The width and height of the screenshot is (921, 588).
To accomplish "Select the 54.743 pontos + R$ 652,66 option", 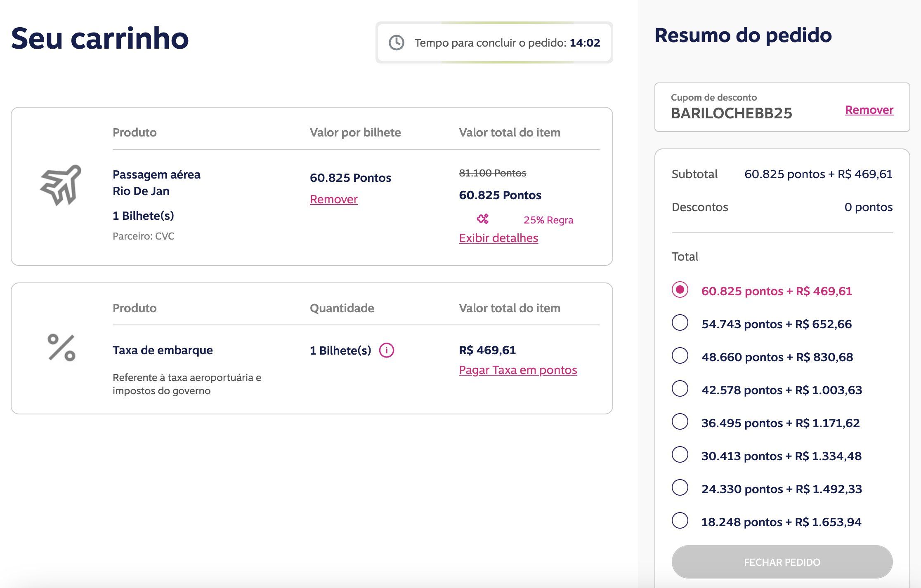I will (x=680, y=322).
